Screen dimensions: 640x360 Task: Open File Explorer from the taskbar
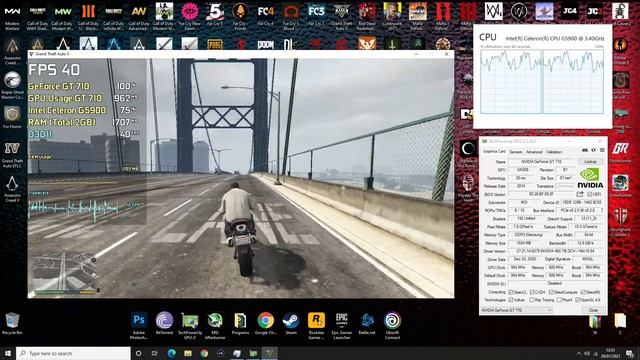pyautogui.click(x=188, y=353)
